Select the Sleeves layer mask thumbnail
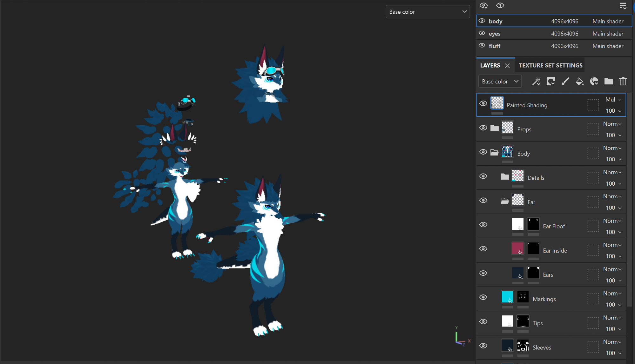The image size is (635, 364). coord(523,345)
